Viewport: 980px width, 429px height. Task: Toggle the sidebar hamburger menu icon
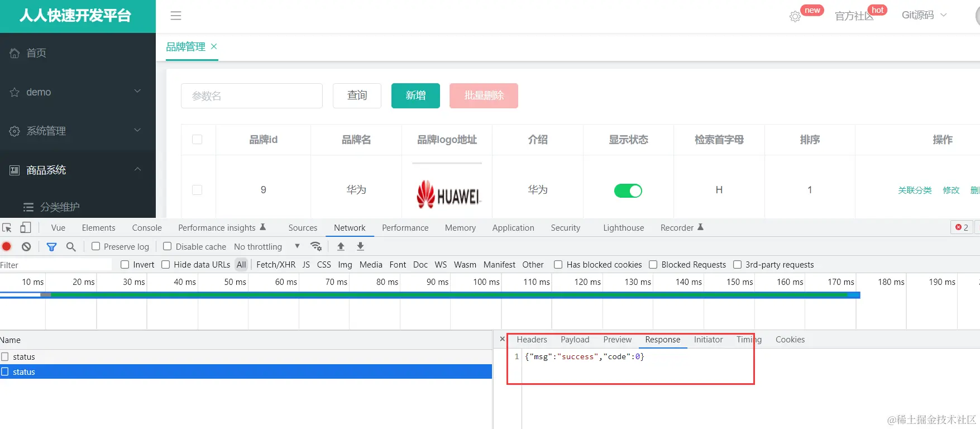point(176,16)
